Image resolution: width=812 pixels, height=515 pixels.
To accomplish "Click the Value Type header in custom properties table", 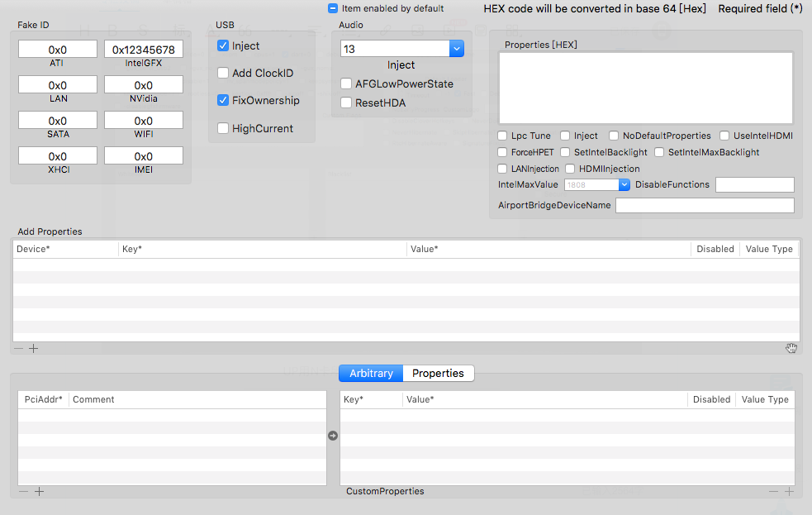I will click(x=765, y=399).
